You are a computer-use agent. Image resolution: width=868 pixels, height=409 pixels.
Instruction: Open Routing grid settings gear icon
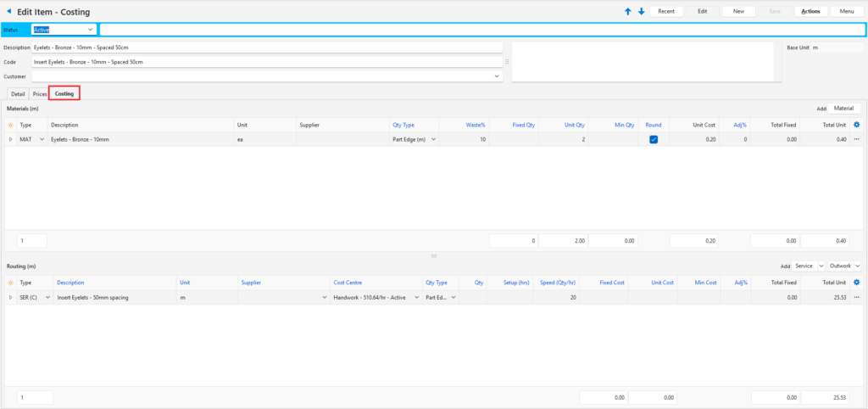[x=856, y=282]
